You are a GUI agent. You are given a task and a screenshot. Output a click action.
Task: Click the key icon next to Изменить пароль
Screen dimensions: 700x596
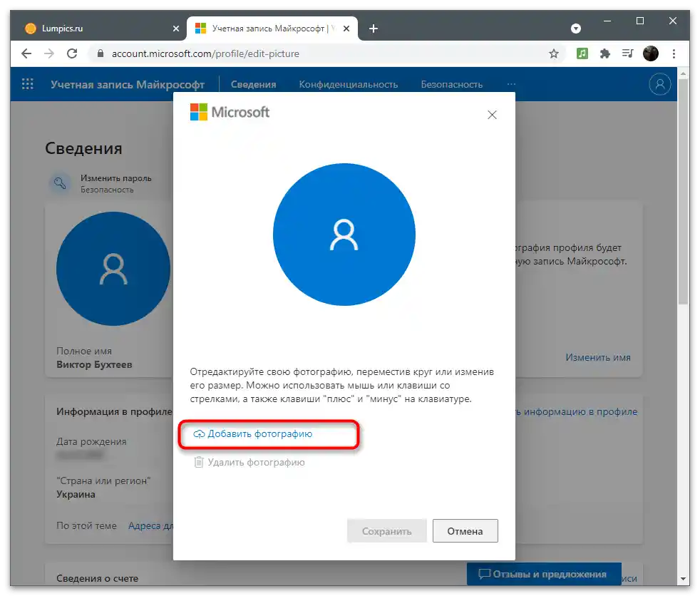[60, 183]
